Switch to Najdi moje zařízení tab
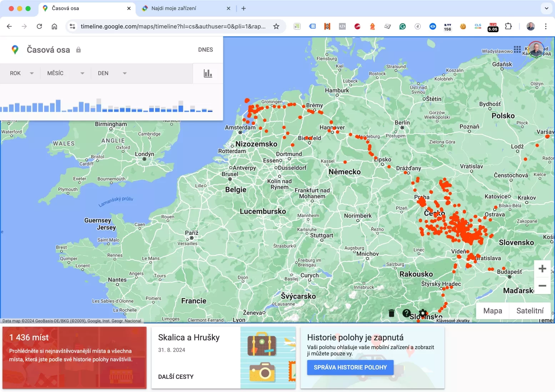This screenshot has width=555, height=392. point(186,8)
